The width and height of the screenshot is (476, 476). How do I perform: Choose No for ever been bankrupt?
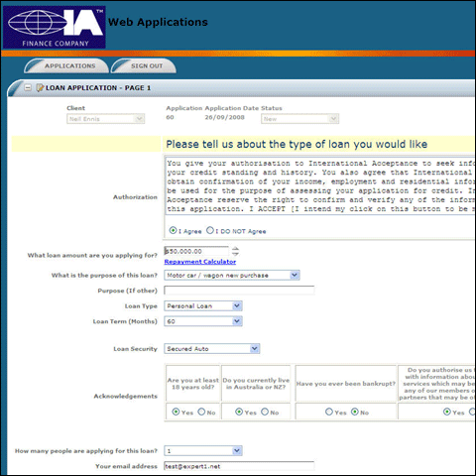pyautogui.click(x=355, y=412)
